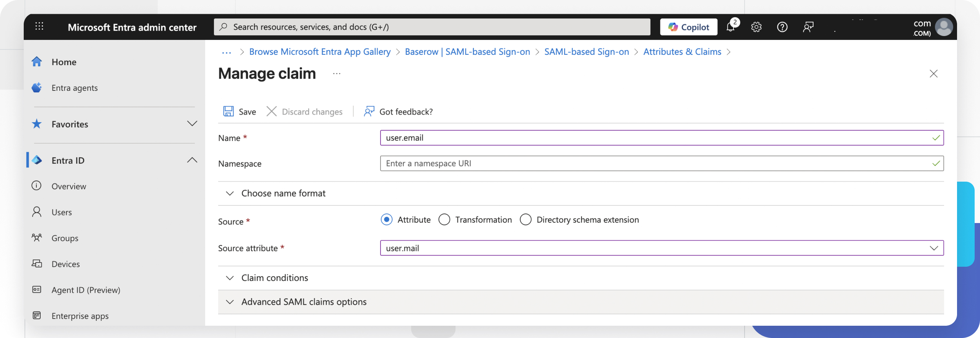Open Browse Microsoft Entra App Gallery breadcrumb
Image resolution: width=980 pixels, height=338 pixels.
coord(320,52)
